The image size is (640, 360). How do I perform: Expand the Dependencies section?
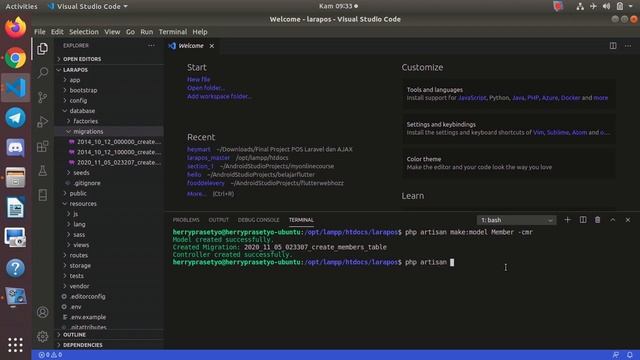[110, 345]
